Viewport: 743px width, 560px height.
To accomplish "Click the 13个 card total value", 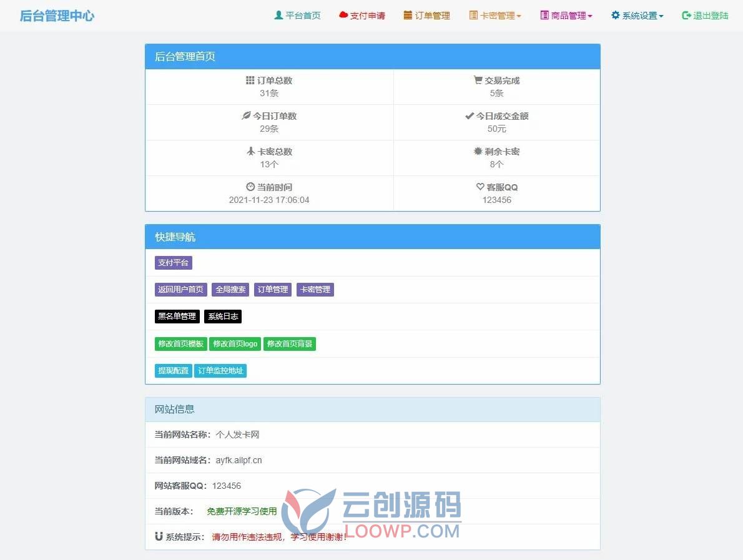I will coord(269,164).
